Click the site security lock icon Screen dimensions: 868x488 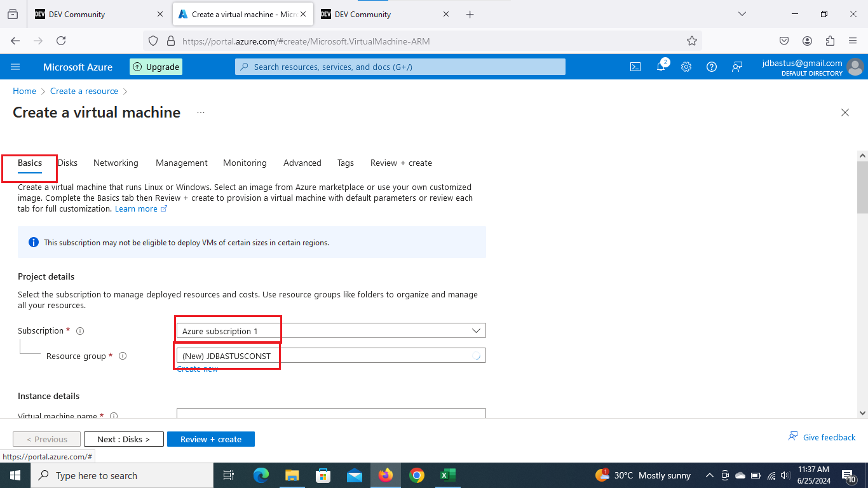[170, 41]
